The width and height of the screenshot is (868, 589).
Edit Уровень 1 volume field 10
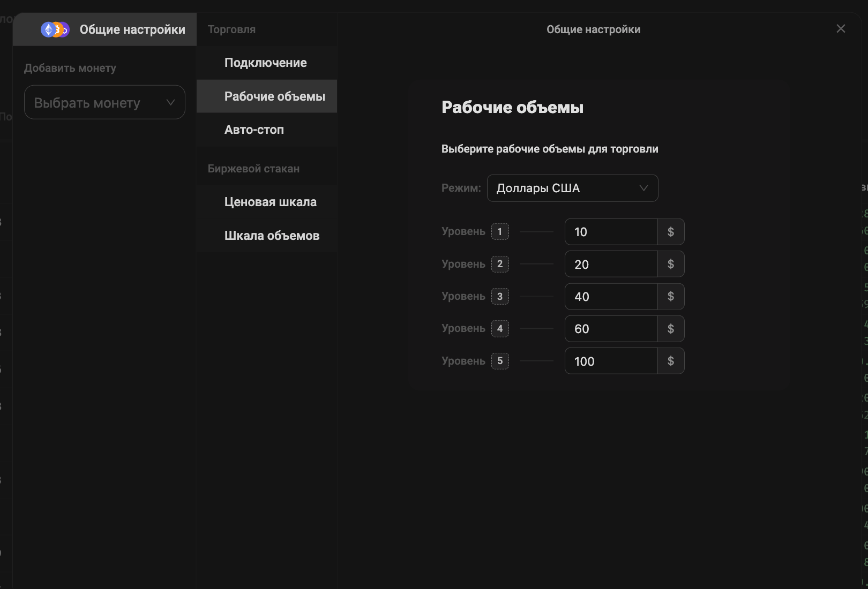[611, 232]
